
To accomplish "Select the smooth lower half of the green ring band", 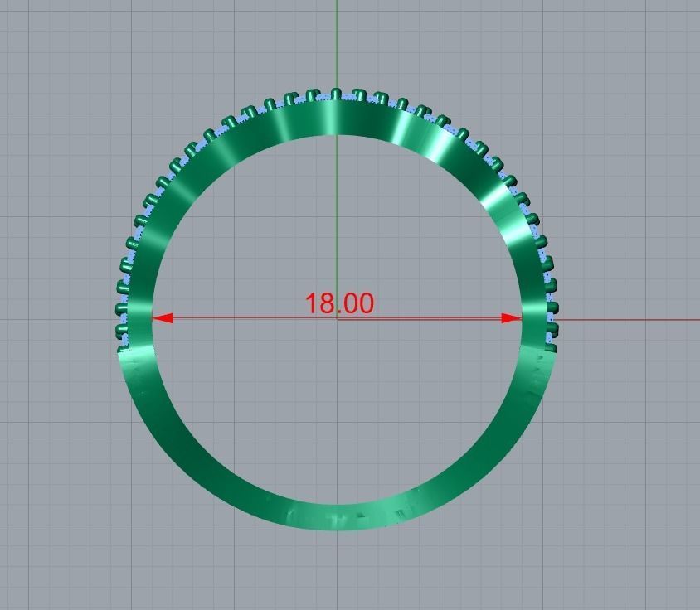I will coord(336,518).
